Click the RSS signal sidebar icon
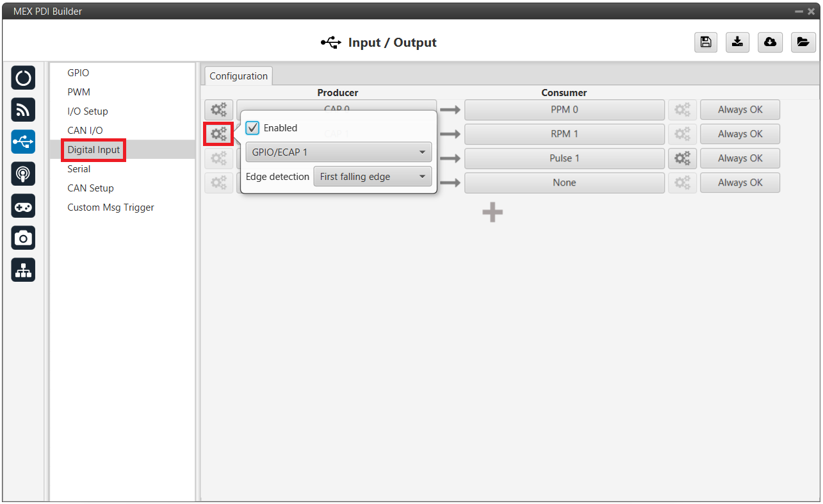Viewport: 823px width, 504px height. [24, 110]
